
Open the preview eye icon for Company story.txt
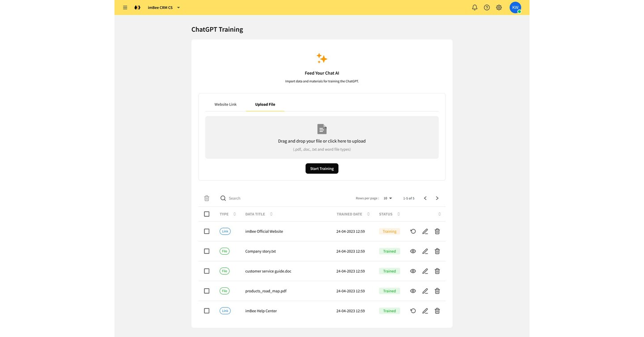(413, 251)
